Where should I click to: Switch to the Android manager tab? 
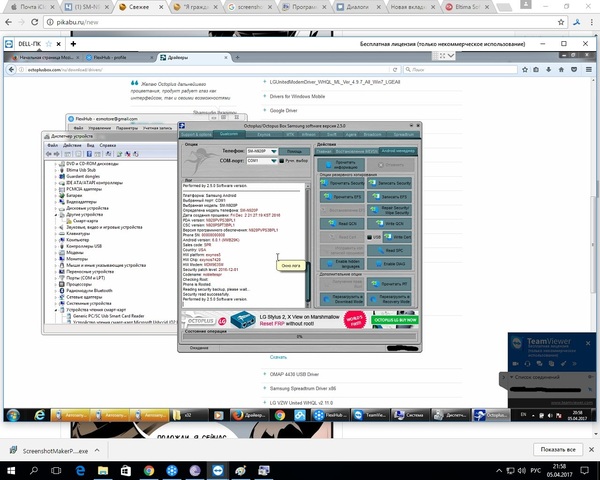(x=398, y=151)
